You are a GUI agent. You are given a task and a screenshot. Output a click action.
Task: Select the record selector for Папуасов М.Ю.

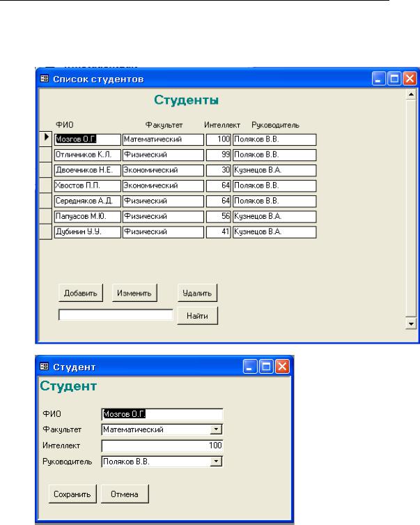click(x=46, y=216)
